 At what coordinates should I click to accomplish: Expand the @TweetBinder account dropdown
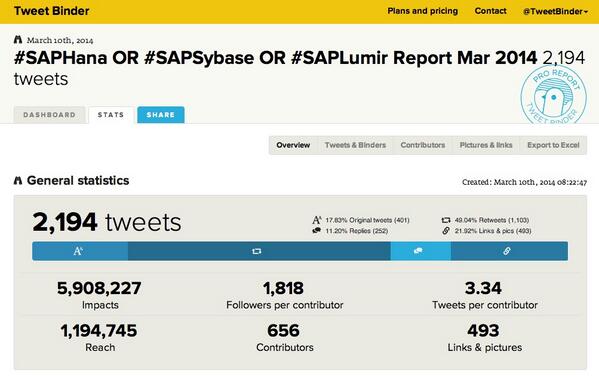click(x=555, y=11)
